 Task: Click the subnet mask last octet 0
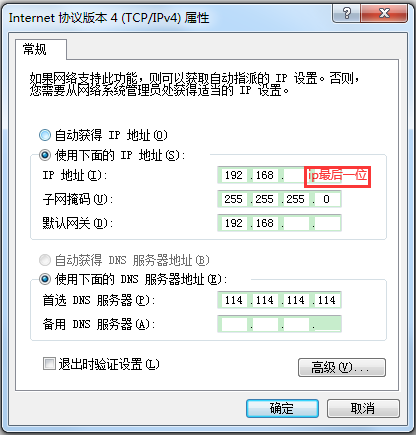(x=327, y=199)
